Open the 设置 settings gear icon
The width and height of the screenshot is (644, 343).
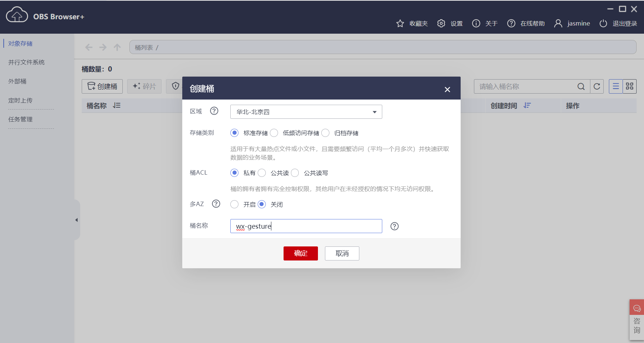click(441, 23)
